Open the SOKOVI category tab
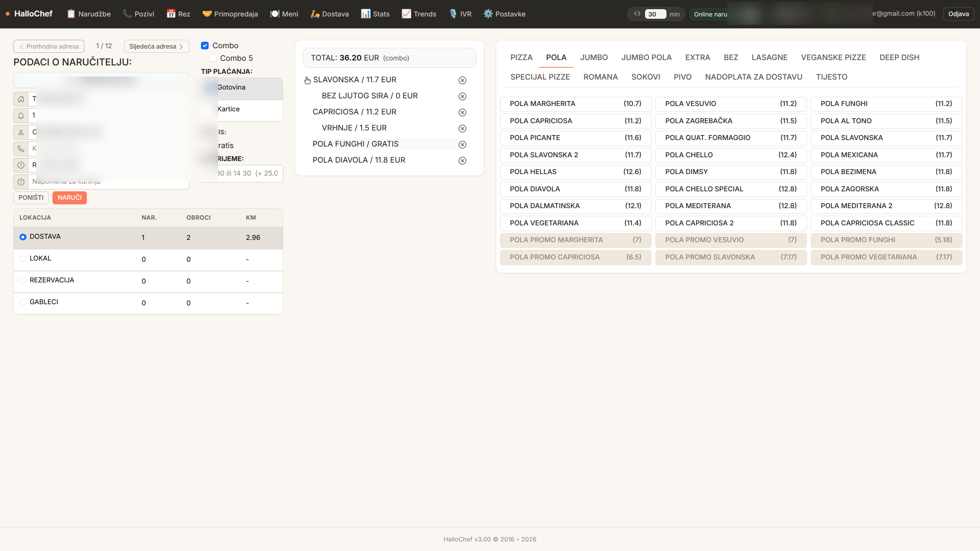Viewport: 980px width, 551px height. point(645,77)
